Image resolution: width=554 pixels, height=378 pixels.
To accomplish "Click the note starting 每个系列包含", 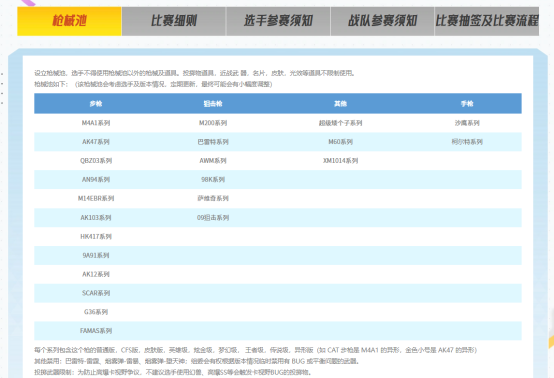I will [x=255, y=350].
